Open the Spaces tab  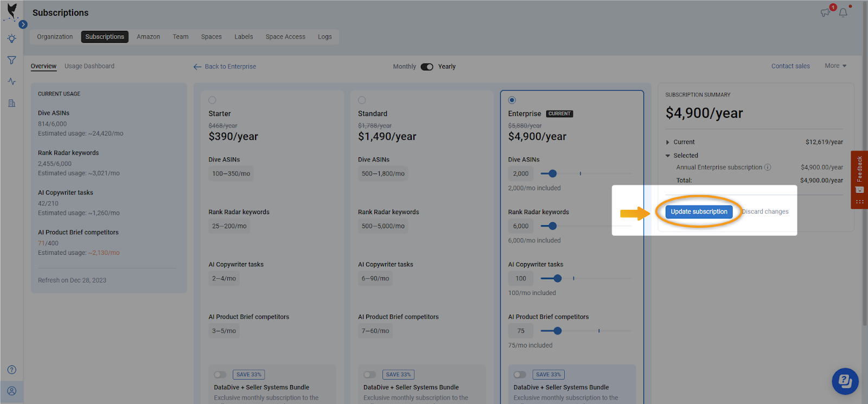tap(211, 37)
